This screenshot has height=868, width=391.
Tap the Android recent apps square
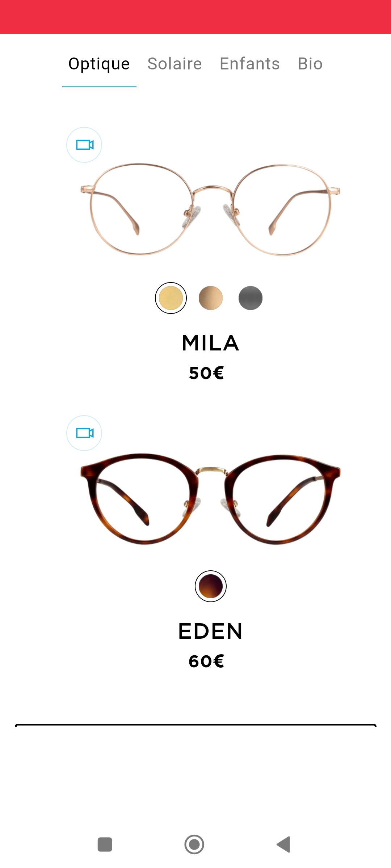(x=105, y=844)
